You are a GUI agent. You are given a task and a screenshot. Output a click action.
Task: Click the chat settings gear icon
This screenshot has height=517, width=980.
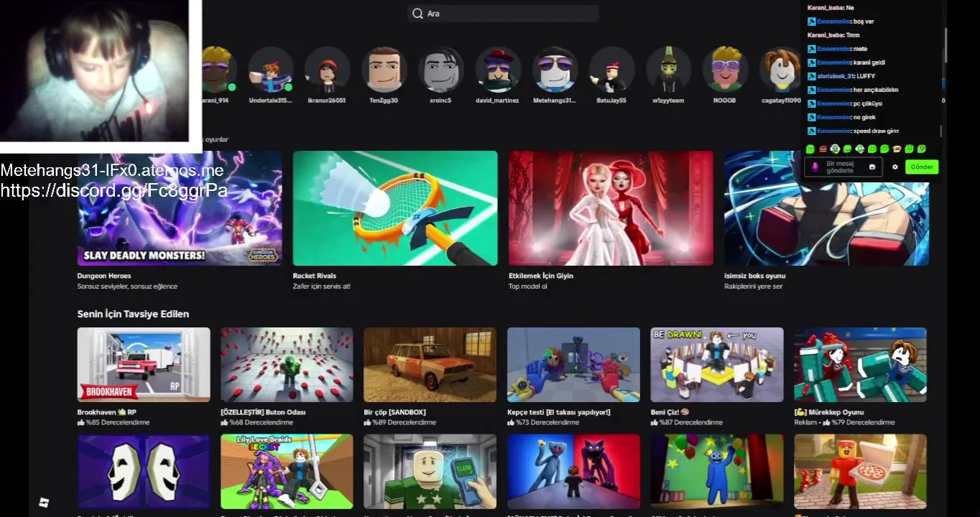895,167
